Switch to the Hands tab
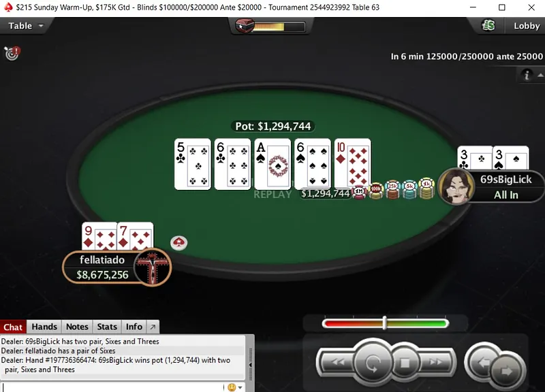This screenshot has height=392, width=545. click(44, 327)
